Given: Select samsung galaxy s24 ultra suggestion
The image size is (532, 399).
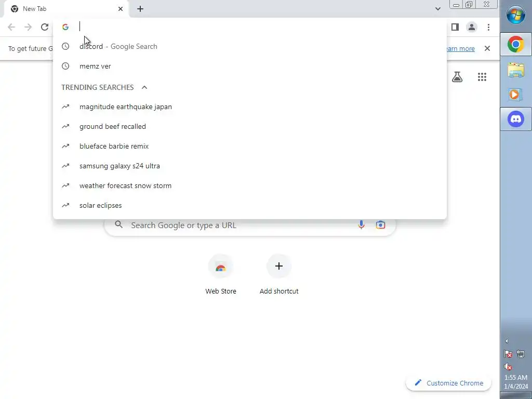Looking at the screenshot, I should pyautogui.click(x=250, y=166).
